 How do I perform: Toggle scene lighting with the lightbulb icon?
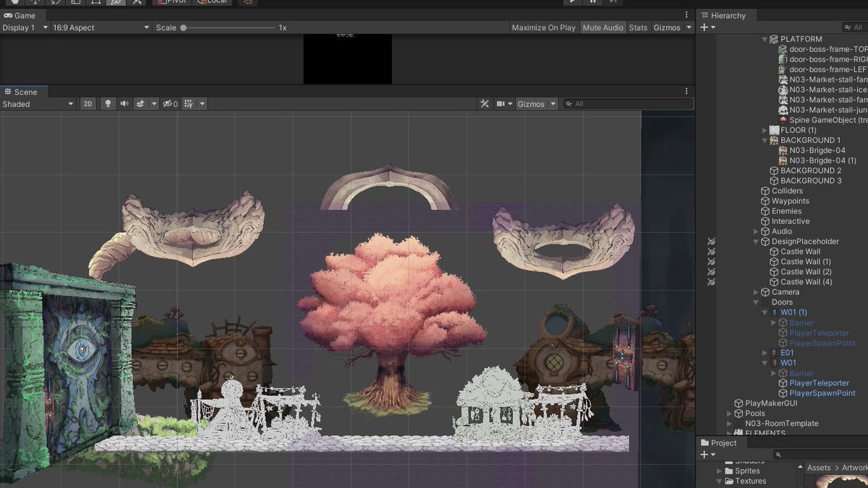click(x=109, y=104)
